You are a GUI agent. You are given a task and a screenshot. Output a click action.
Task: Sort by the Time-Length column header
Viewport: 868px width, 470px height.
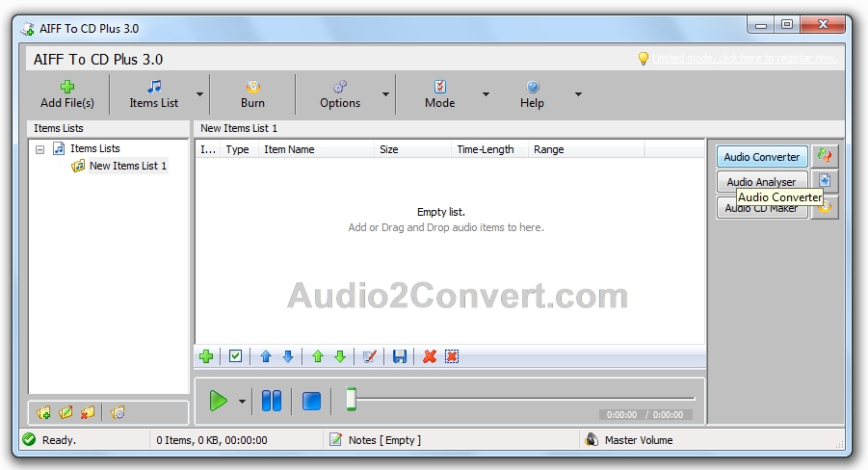(489, 149)
